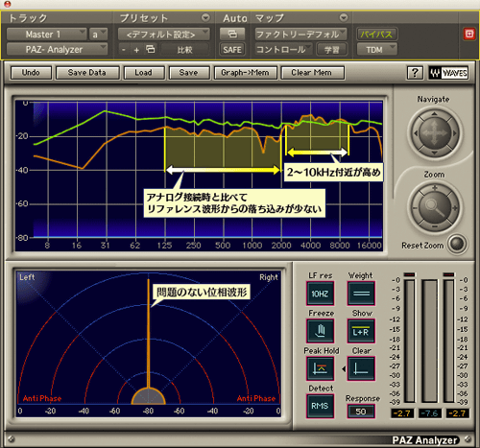Click the Graph->Mem button
Screen dimensions: 480x448
[245, 73]
